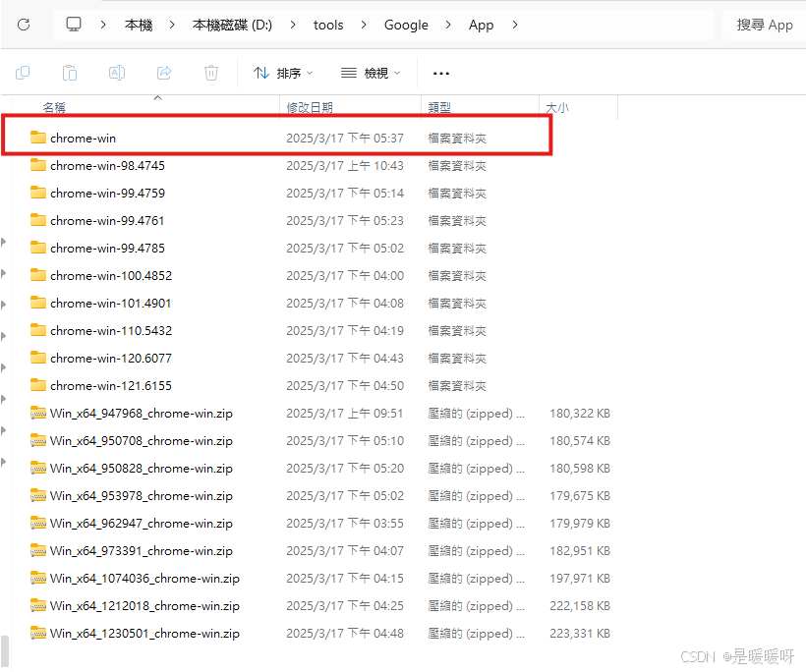Click the 搜尋 App search box
The height and width of the screenshot is (672, 806).
coord(764,25)
